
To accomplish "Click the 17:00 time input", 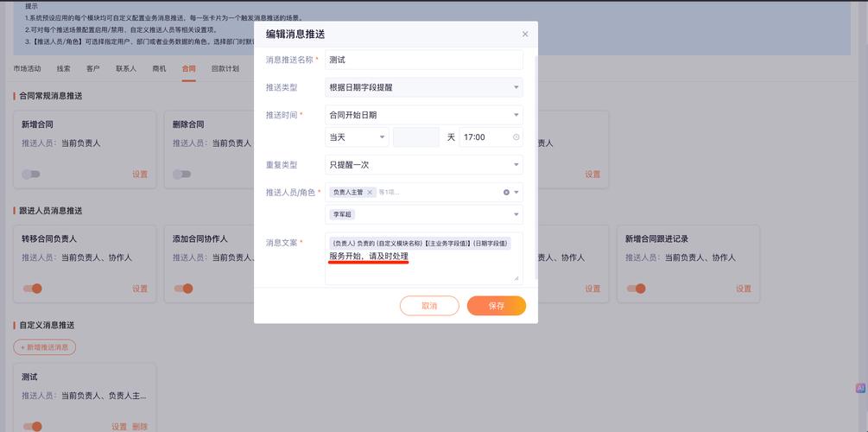I will pos(491,137).
